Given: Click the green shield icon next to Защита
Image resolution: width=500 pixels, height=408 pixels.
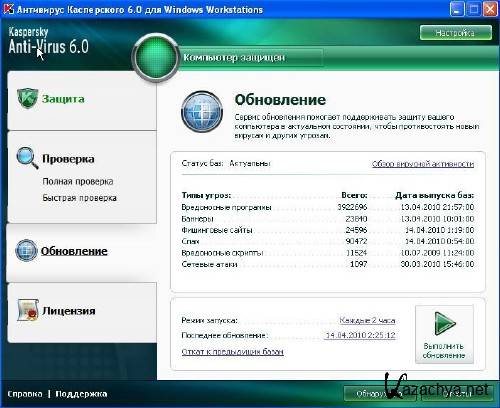Looking at the screenshot, I should 27,98.
